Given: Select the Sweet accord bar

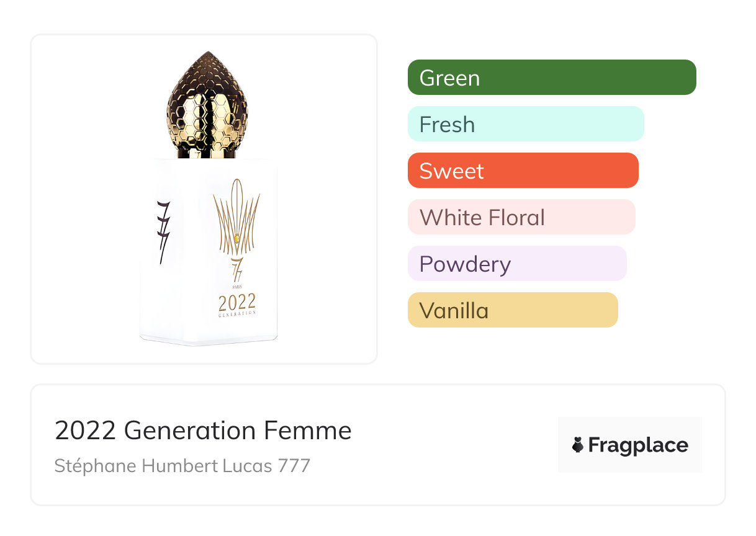Looking at the screenshot, I should (x=523, y=171).
